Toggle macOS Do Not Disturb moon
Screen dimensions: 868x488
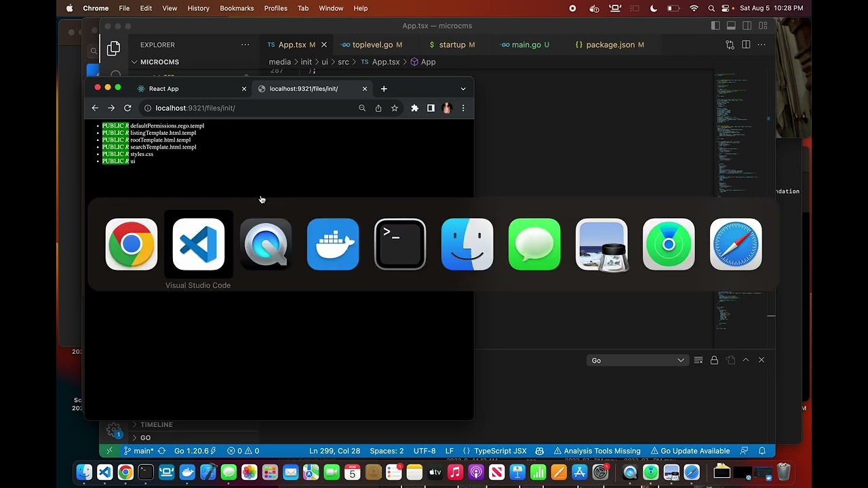(654, 8)
